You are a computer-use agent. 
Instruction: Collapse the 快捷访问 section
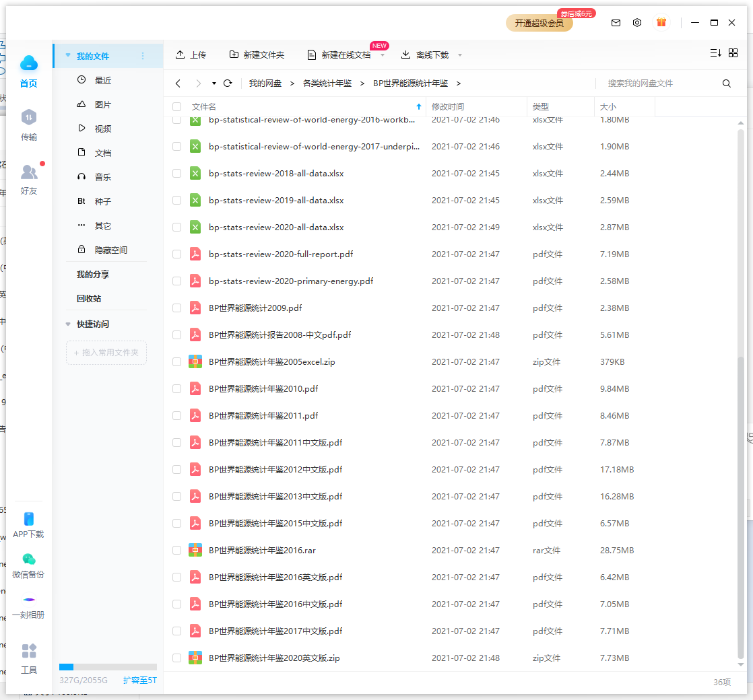pos(68,324)
